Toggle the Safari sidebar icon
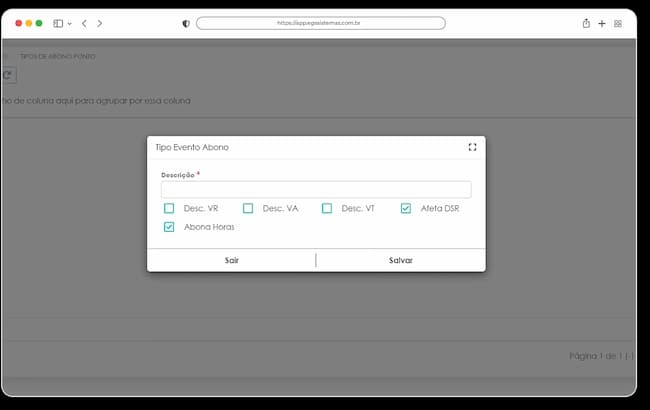The height and width of the screenshot is (410, 650). click(x=58, y=24)
